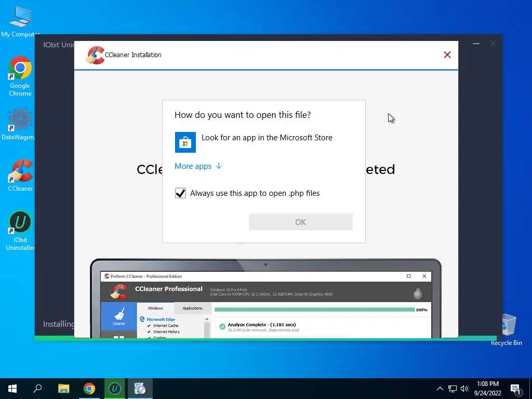Click the laptop preview image of CCleaner

pos(265,298)
